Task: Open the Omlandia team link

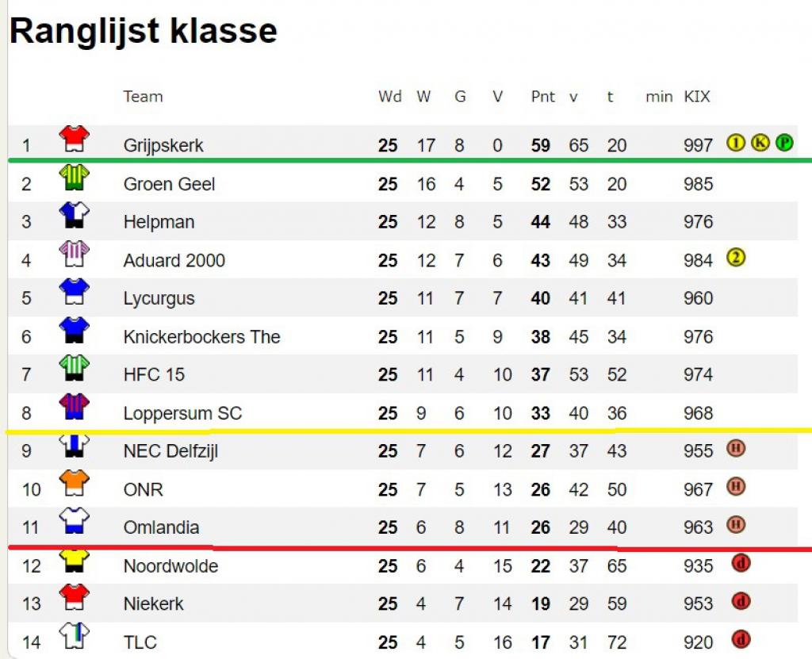Action: (161, 527)
